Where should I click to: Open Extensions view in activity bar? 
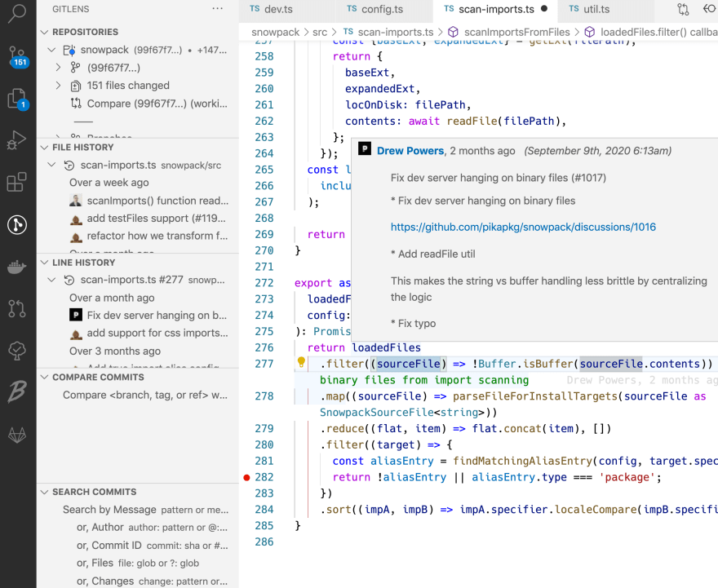[x=17, y=182]
